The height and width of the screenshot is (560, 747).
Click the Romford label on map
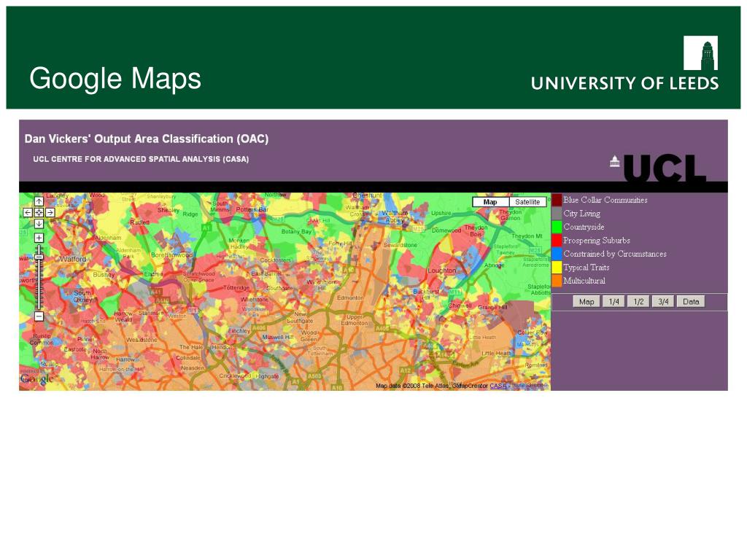[536, 365]
